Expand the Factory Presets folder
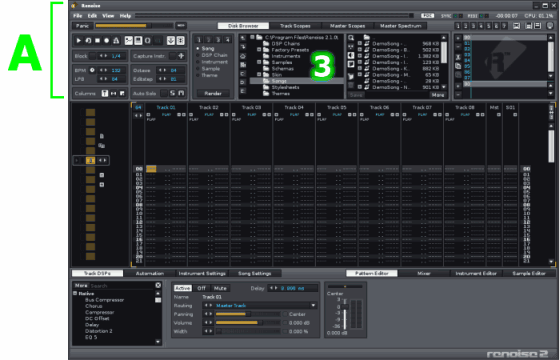Screen dimensions: 560x360 pyautogui.click(x=259, y=50)
